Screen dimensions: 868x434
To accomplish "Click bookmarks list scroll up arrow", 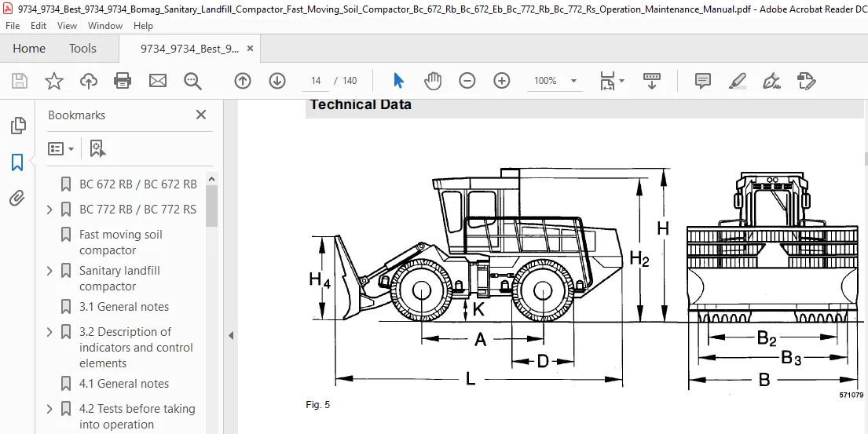I will coord(211,179).
